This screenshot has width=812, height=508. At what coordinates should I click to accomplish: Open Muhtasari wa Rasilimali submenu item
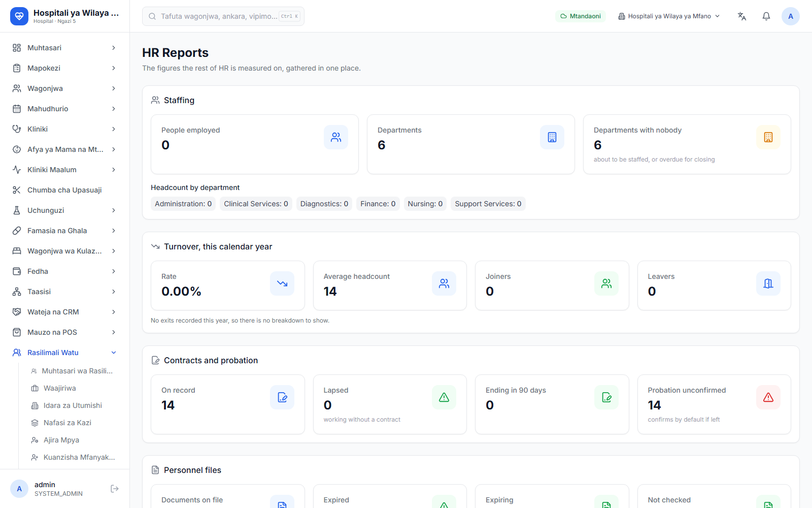click(x=72, y=371)
